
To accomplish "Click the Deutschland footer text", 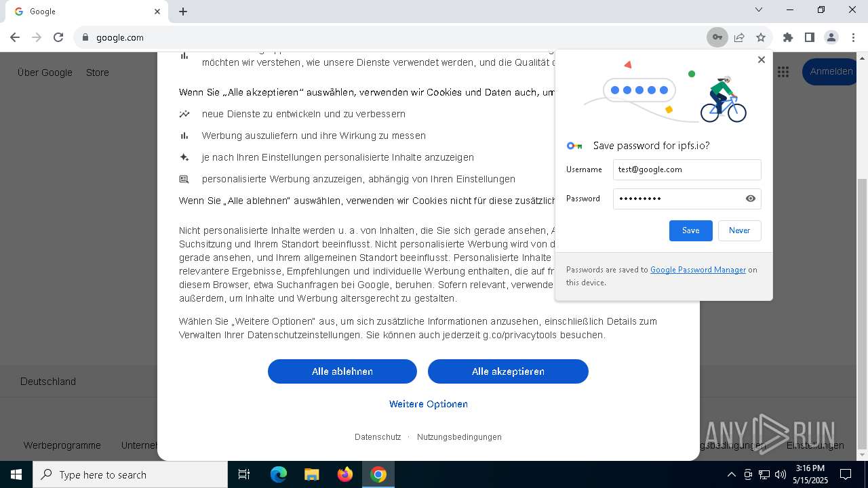I will [x=48, y=382].
